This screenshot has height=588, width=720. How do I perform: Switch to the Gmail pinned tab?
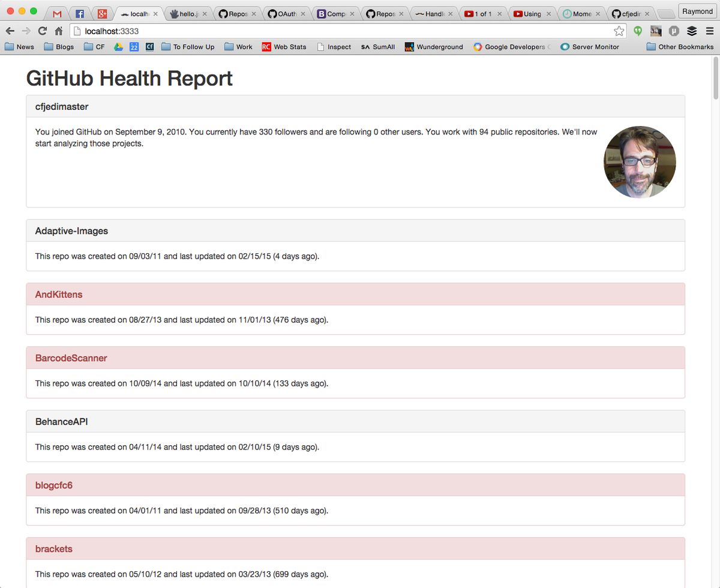[x=57, y=14]
